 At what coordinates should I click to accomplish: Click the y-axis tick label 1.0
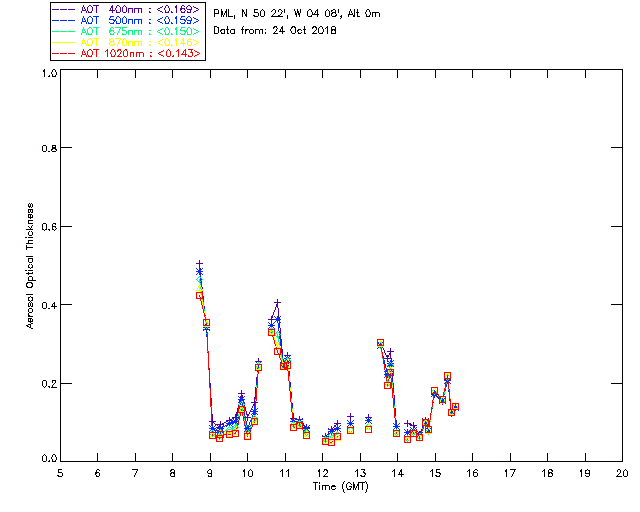[46, 73]
